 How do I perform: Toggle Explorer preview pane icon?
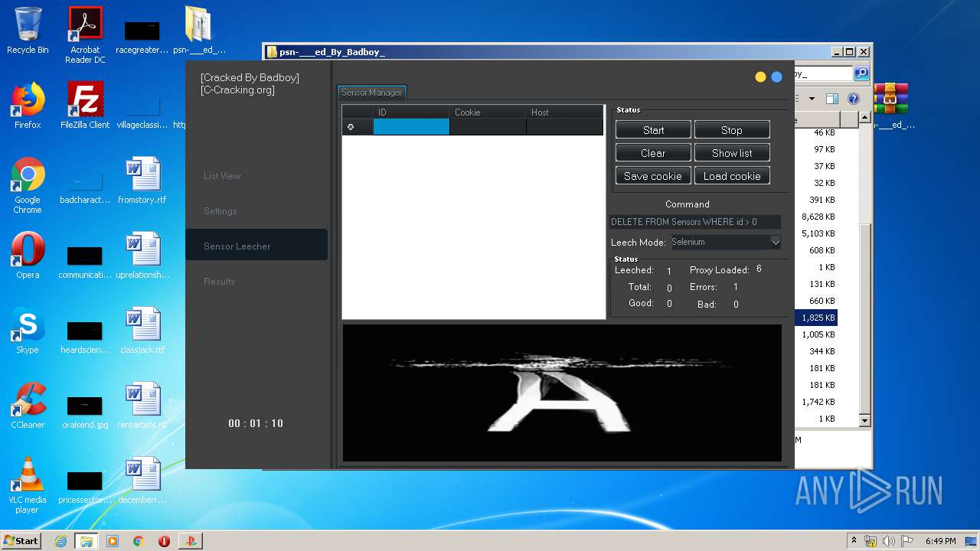click(832, 99)
